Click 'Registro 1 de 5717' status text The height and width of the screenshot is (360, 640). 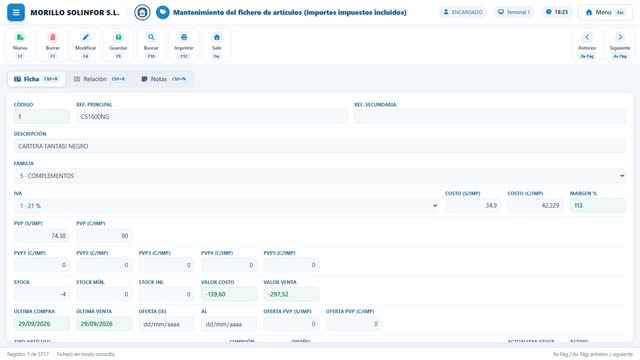[x=28, y=354]
